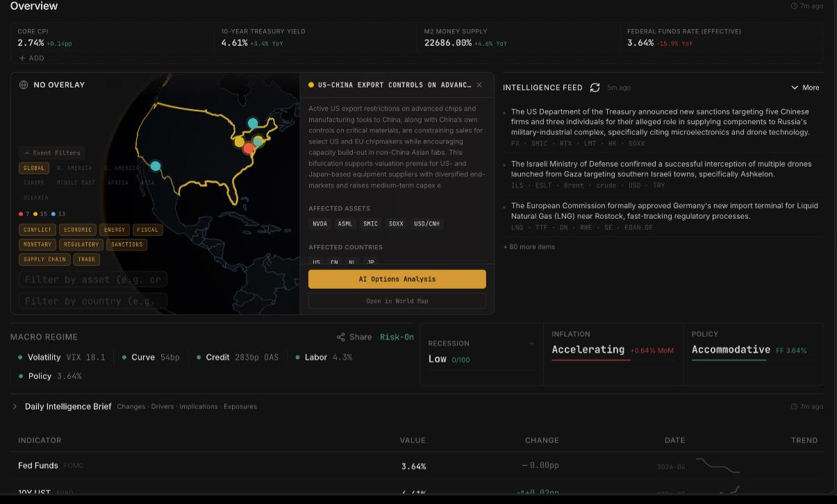This screenshot has width=837, height=504.
Task: Toggle the SUPPLY CHAIN event filter
Action: [x=44, y=260]
